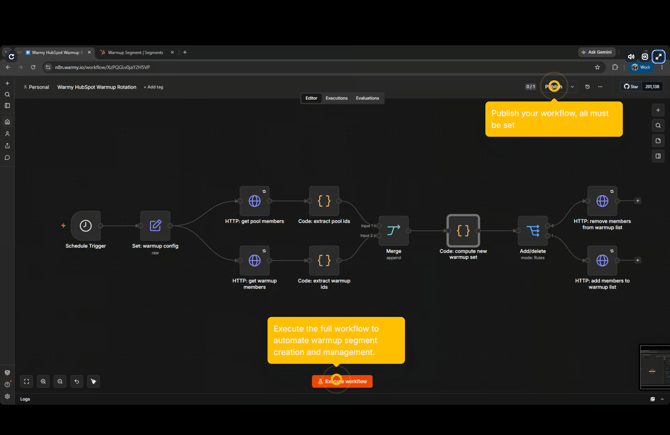Open the Work profile chip
Image resolution: width=670 pixels, height=435 pixels.
click(641, 67)
